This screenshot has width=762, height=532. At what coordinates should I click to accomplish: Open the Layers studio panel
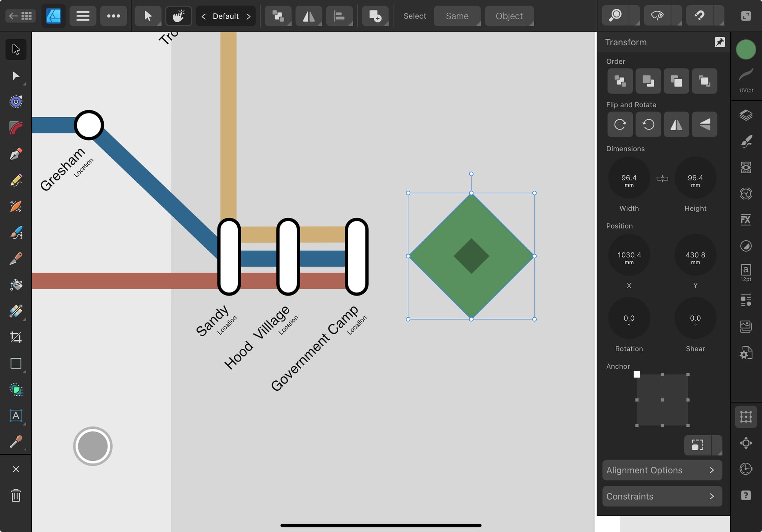[x=746, y=115]
